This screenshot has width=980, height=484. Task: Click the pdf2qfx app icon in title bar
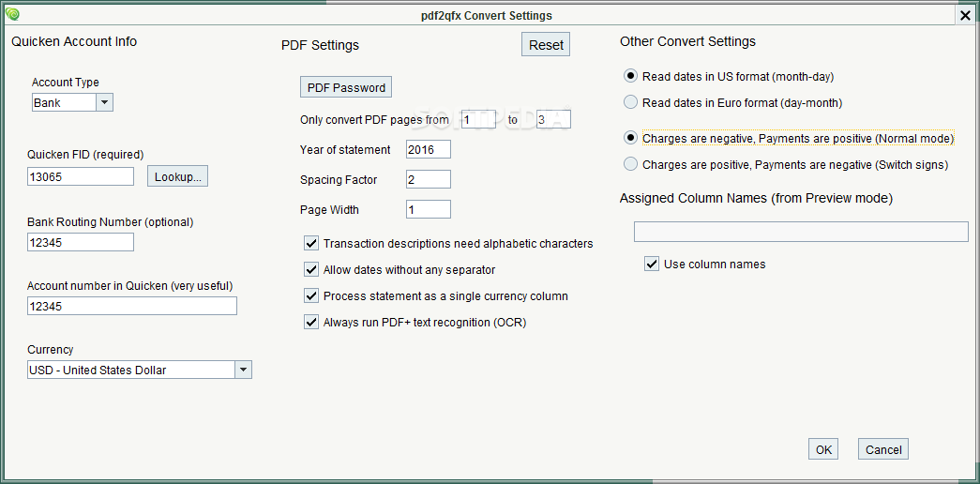pyautogui.click(x=12, y=15)
